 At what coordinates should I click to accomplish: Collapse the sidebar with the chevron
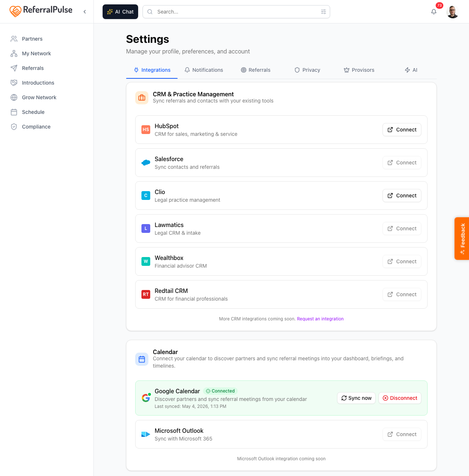click(x=85, y=12)
